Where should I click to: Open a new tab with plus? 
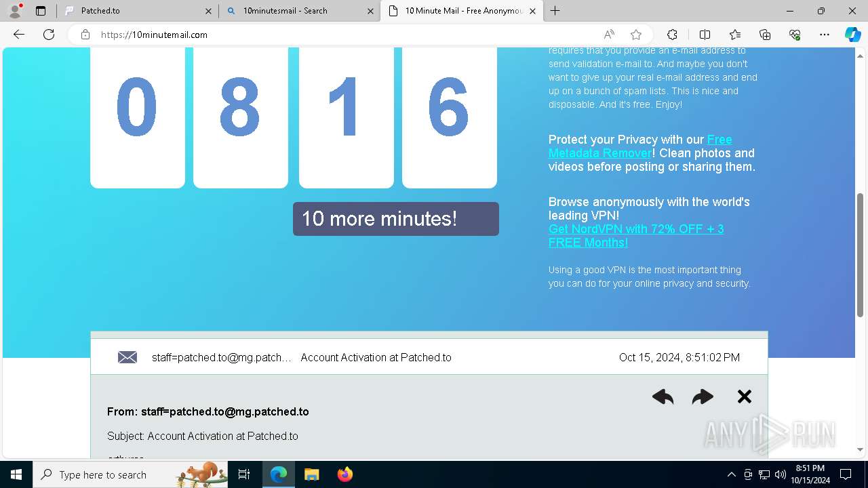tap(555, 10)
